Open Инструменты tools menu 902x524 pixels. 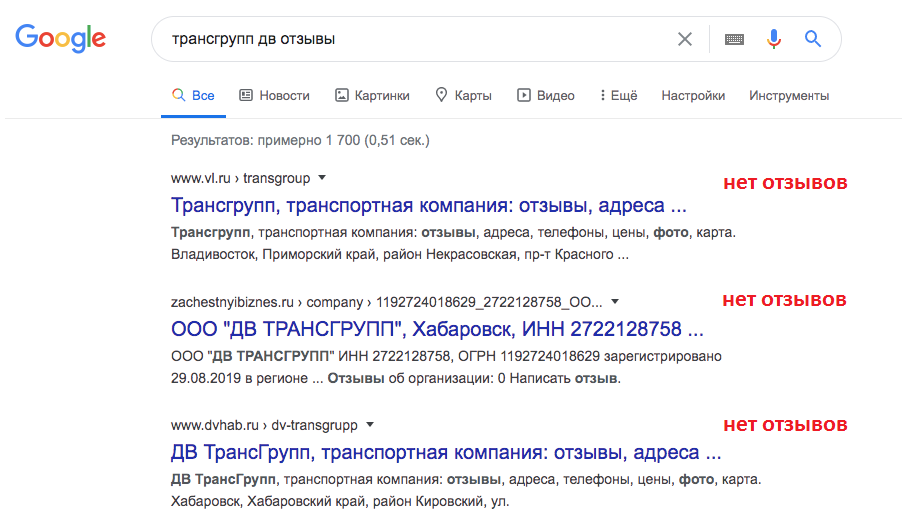[x=789, y=95]
